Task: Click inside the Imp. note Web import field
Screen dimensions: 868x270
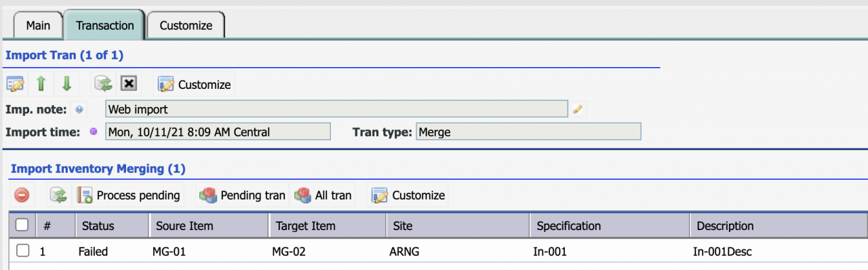Action: (x=336, y=109)
